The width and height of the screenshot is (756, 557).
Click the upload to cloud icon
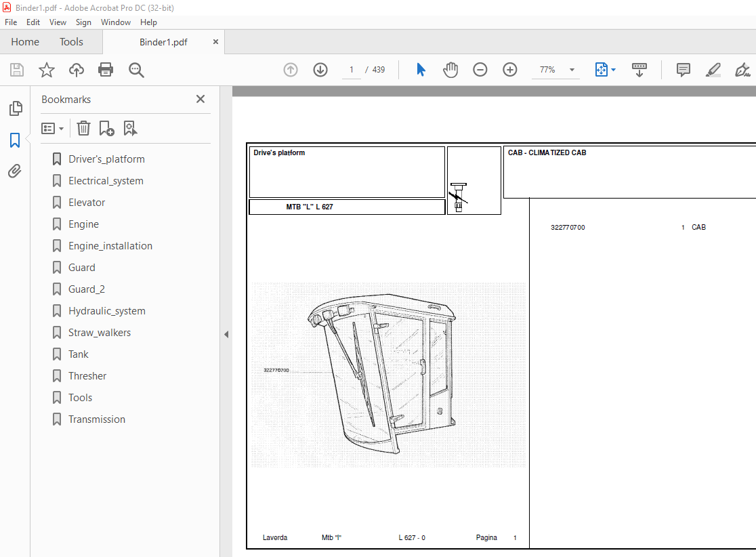pyautogui.click(x=76, y=70)
